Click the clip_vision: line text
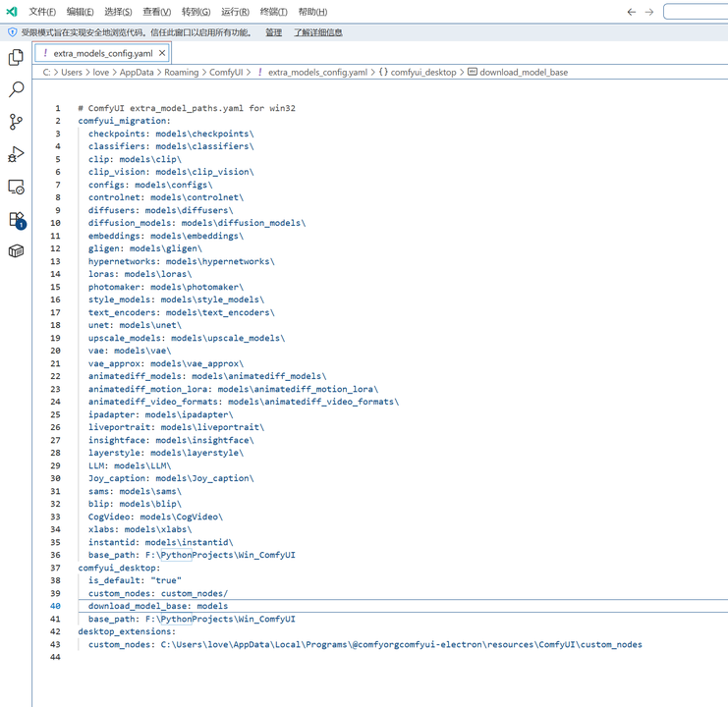This screenshot has height=707, width=728. [171, 172]
